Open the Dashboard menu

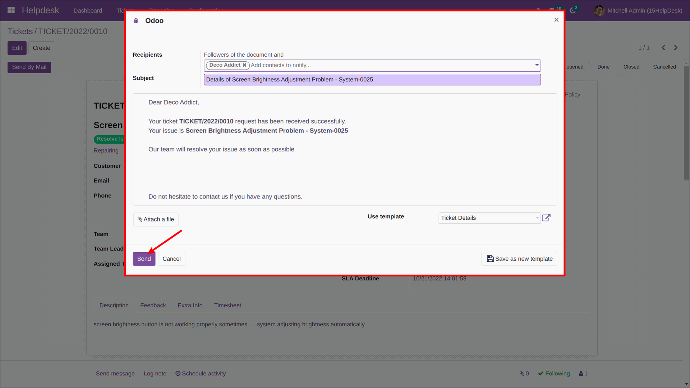coord(88,10)
